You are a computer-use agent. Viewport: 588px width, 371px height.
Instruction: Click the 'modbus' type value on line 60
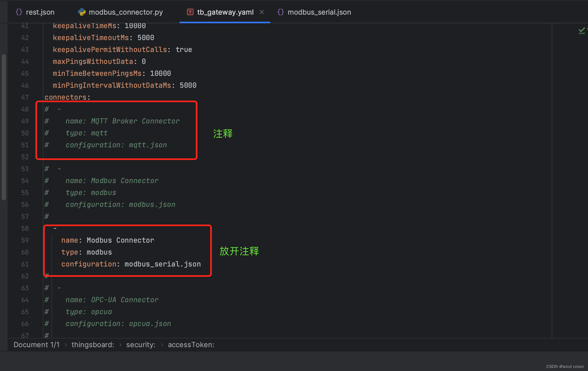99,252
